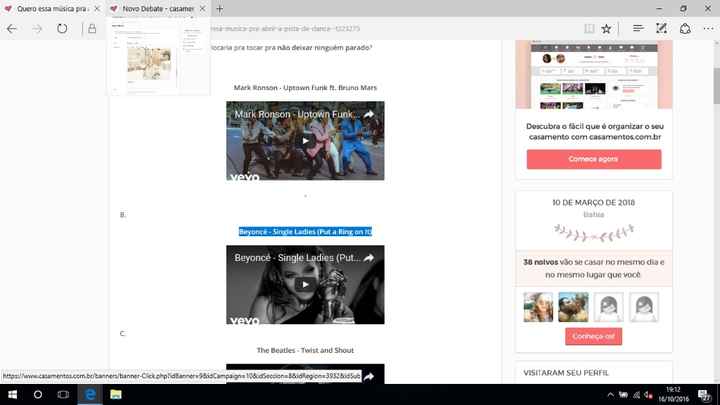Viewport: 720px width, 405px height.
Task: Open reading view book icon
Action: pyautogui.click(x=589, y=28)
